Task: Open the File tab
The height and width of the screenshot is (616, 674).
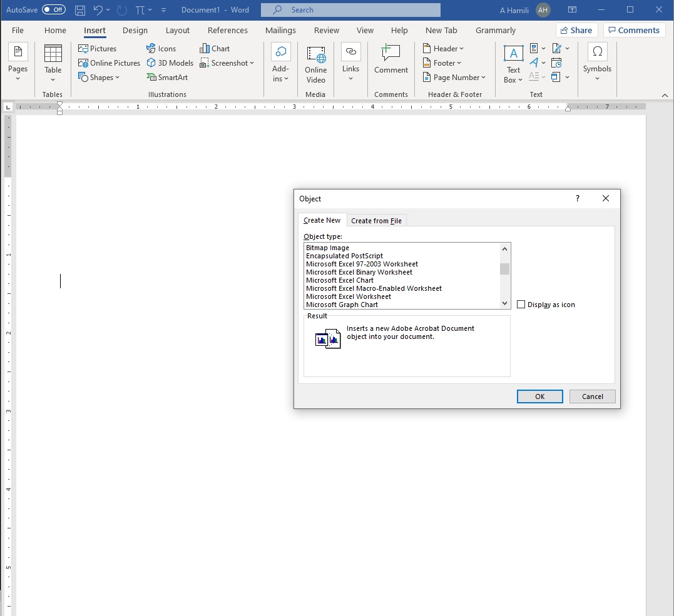Action: click(18, 30)
